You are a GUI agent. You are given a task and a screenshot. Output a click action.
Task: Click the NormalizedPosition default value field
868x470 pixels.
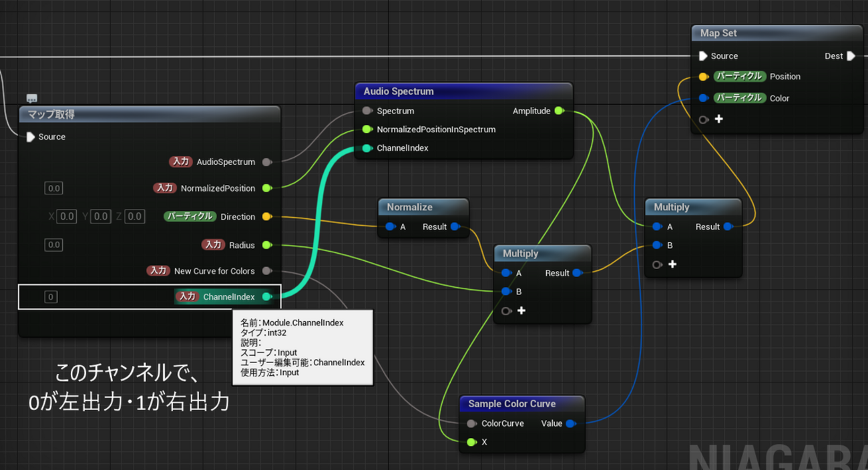[54, 188]
